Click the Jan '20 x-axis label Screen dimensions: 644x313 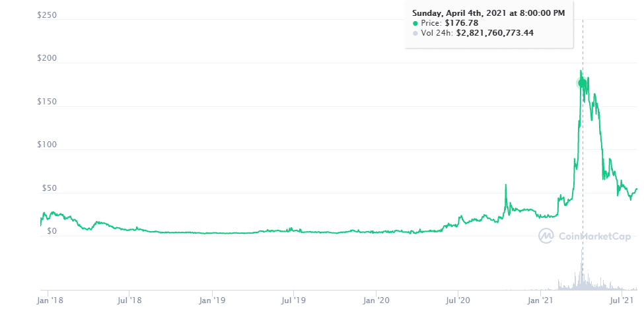click(376, 300)
